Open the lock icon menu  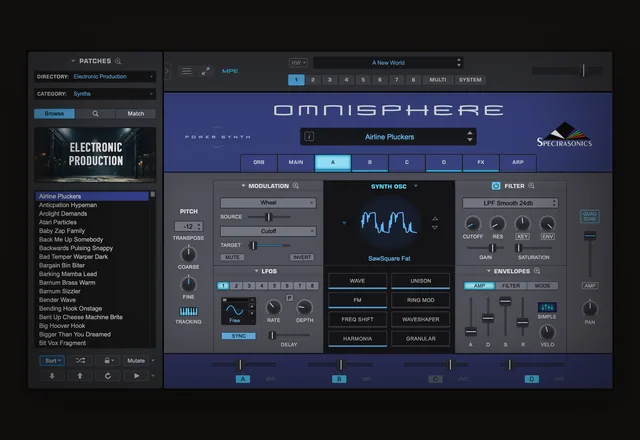click(108, 360)
